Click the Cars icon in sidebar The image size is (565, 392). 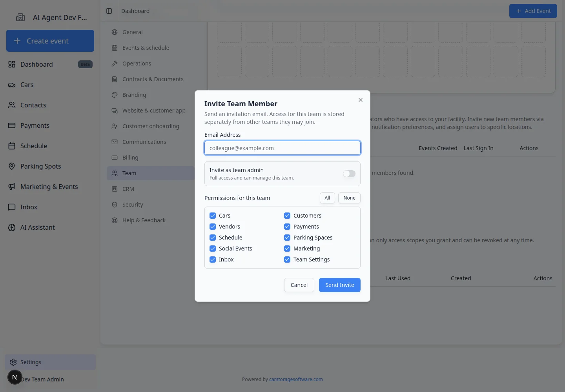(12, 85)
